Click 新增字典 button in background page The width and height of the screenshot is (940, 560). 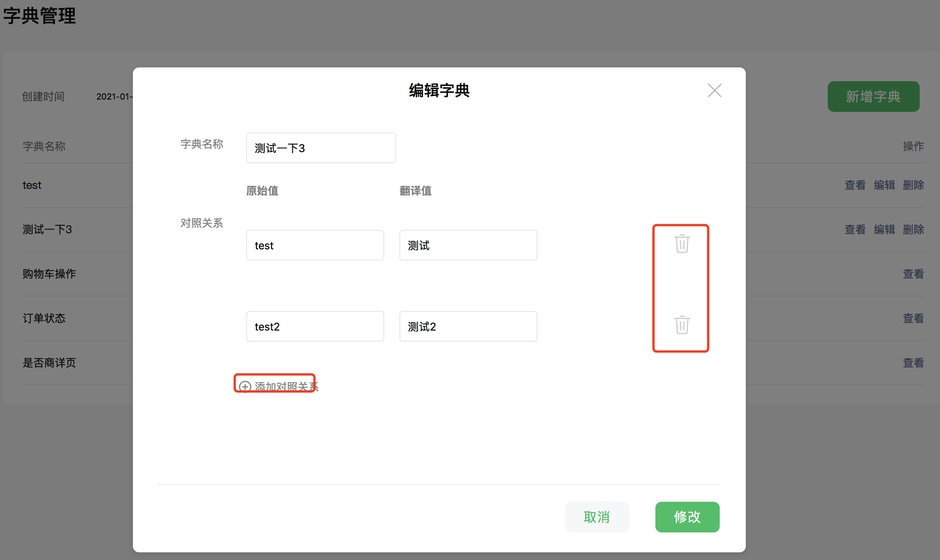point(873,97)
